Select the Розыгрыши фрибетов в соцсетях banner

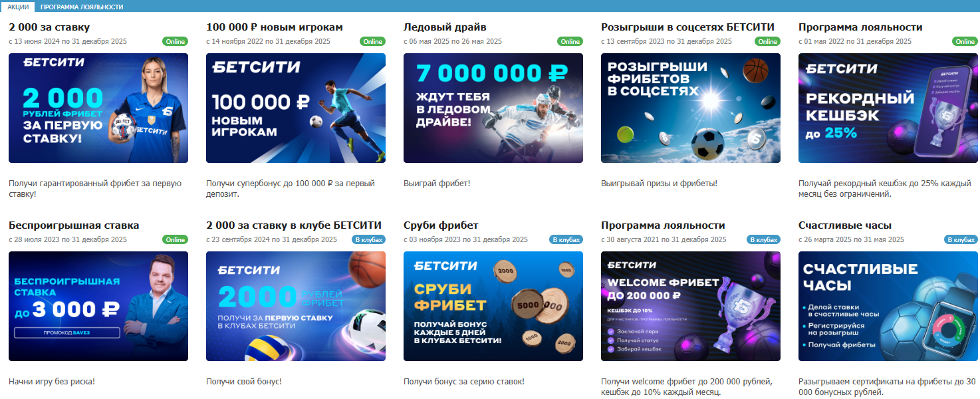point(691,108)
